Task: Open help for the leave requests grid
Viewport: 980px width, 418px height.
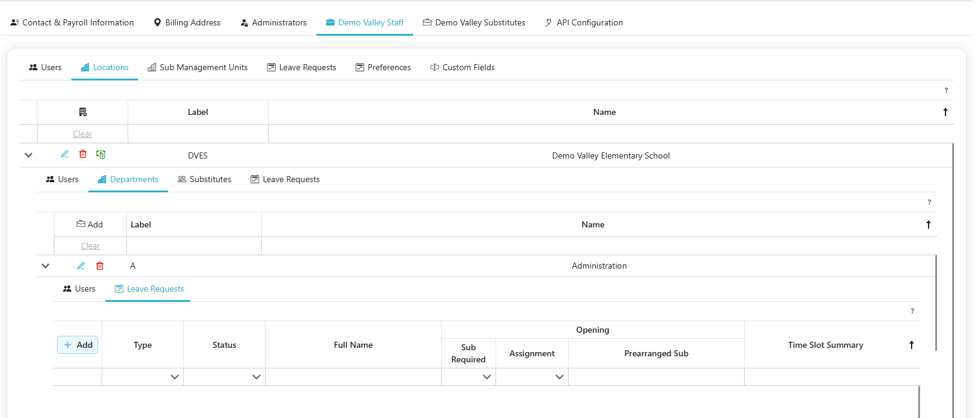Action: [x=912, y=311]
